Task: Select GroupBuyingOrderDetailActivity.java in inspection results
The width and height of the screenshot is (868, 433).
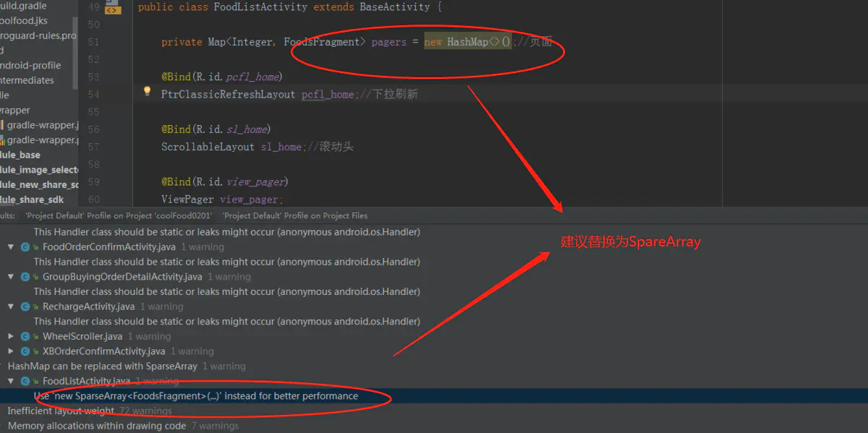Action: pos(122,277)
